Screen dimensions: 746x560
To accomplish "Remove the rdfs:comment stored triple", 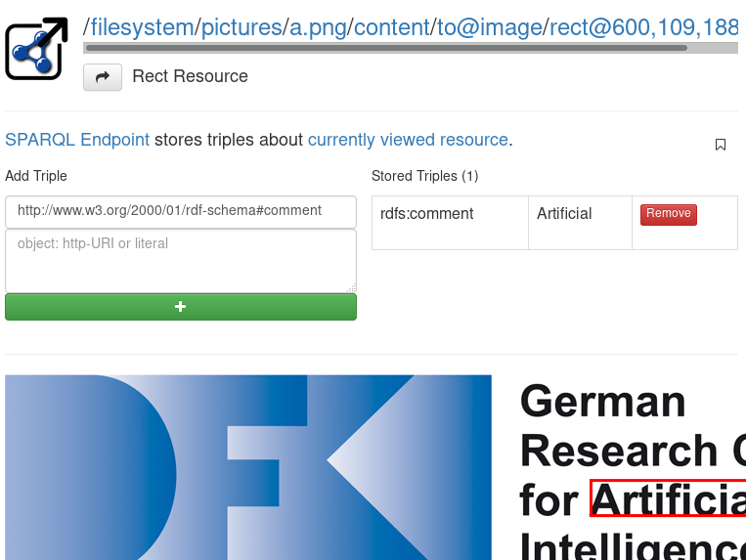I will tap(669, 214).
